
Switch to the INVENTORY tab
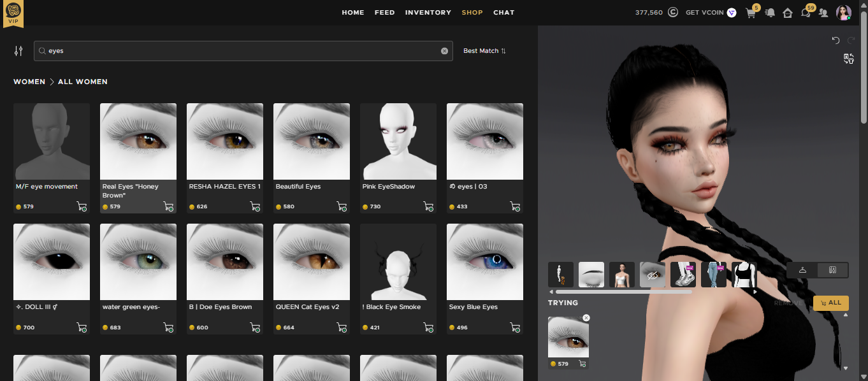pyautogui.click(x=428, y=13)
